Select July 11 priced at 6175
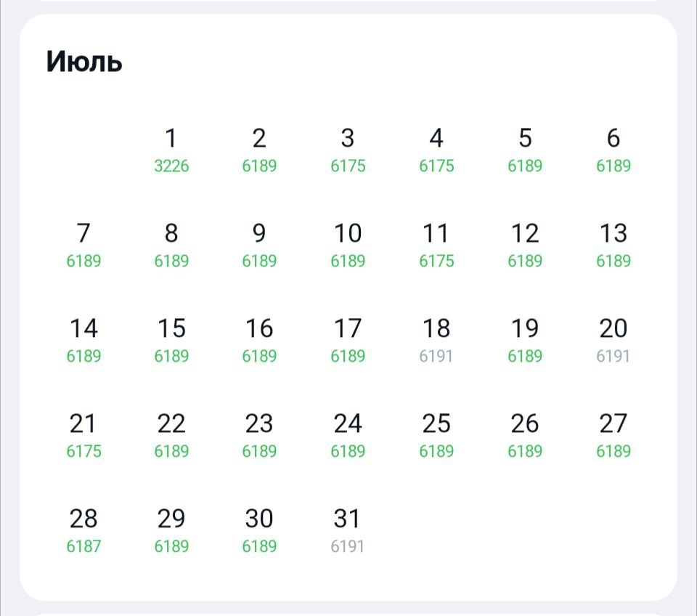The height and width of the screenshot is (616, 697). (x=436, y=245)
